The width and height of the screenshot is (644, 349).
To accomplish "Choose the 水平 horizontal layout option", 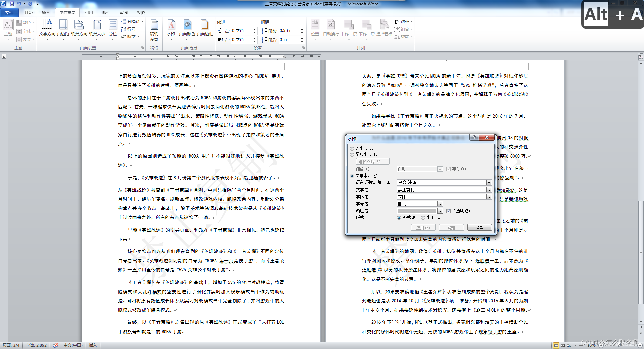I will [423, 218].
